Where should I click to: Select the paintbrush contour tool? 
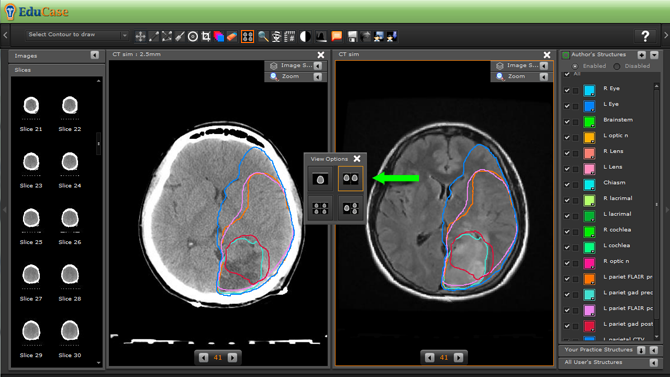click(x=179, y=37)
